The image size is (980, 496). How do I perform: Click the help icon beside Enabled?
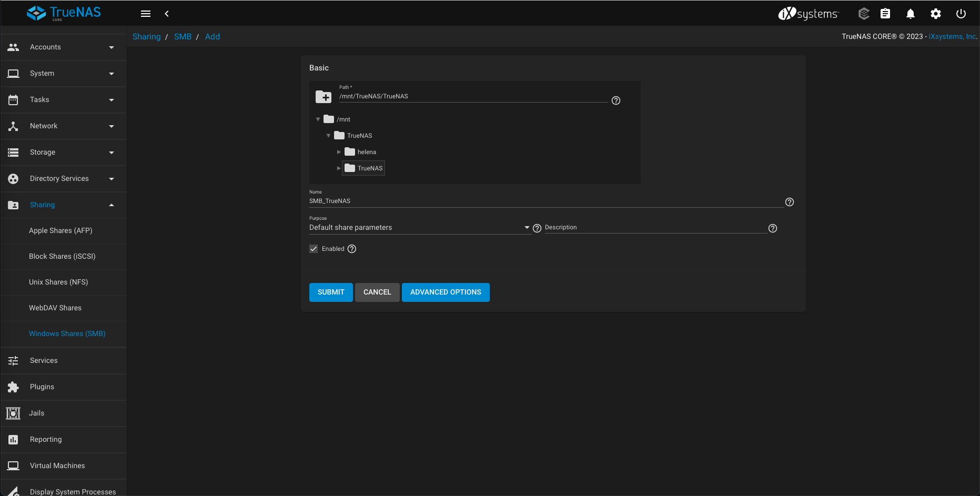point(352,249)
